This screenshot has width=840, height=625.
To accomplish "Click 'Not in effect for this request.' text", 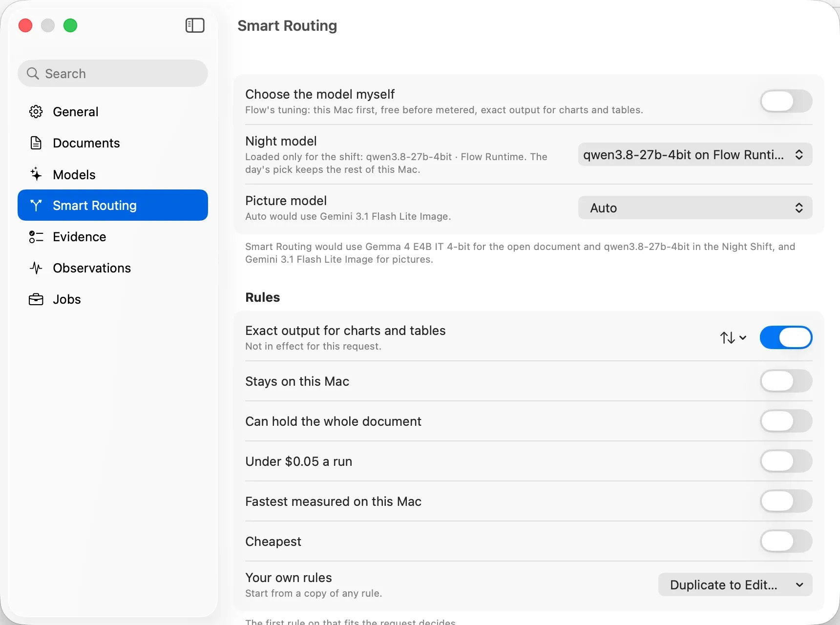I will pos(313,346).
